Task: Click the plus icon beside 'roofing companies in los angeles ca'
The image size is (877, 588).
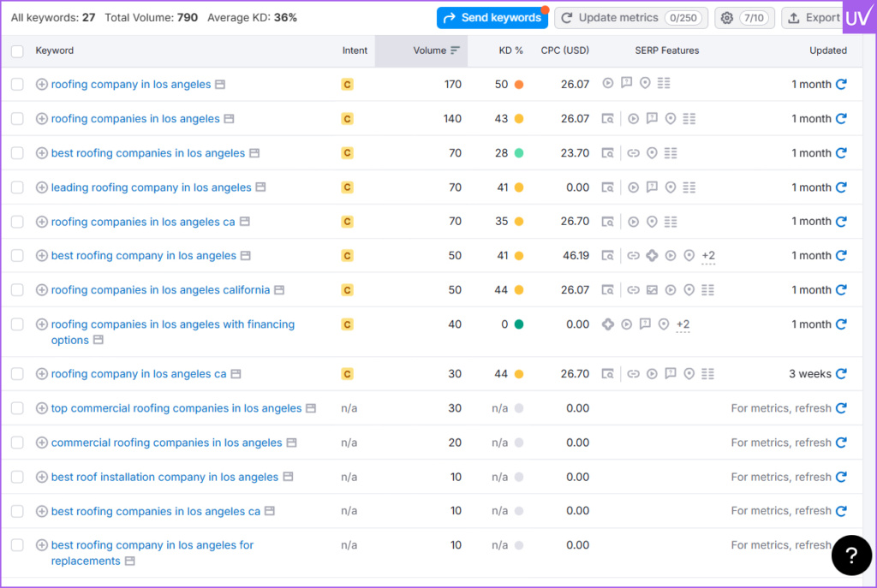Action: pos(42,222)
